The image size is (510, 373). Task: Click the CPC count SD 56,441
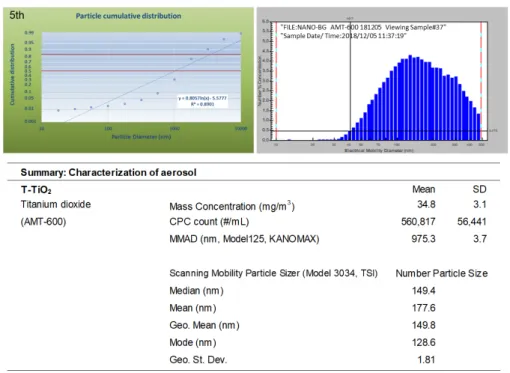pos(472,221)
